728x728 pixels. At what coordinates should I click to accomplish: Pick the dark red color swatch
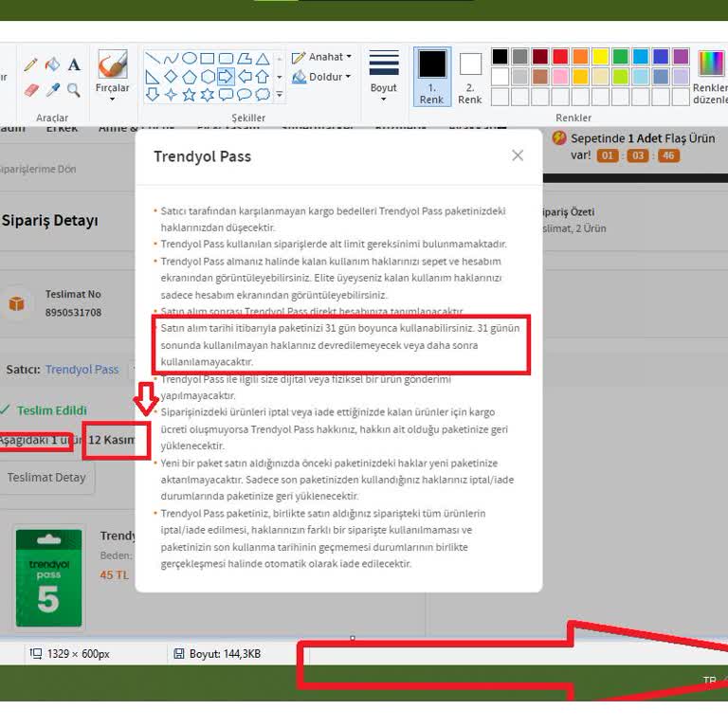tap(540, 57)
